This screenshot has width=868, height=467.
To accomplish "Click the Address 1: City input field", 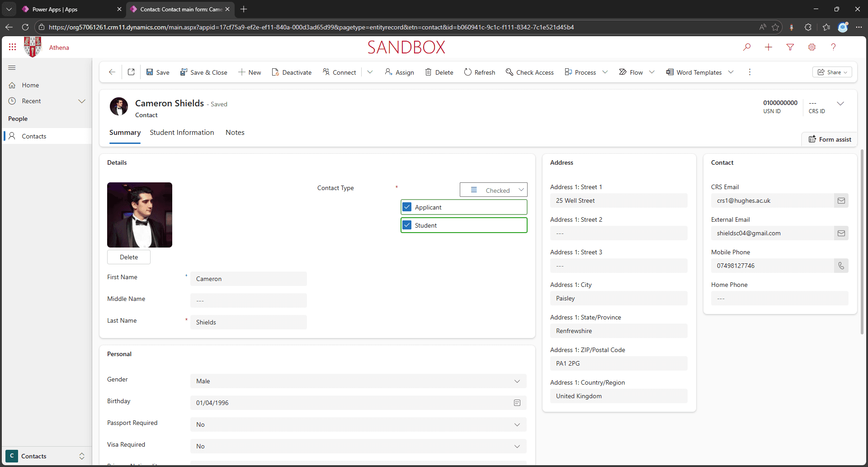I will coord(618,298).
